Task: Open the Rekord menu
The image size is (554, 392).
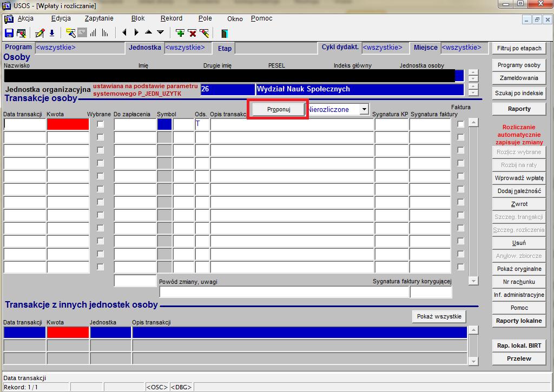Action: click(172, 18)
